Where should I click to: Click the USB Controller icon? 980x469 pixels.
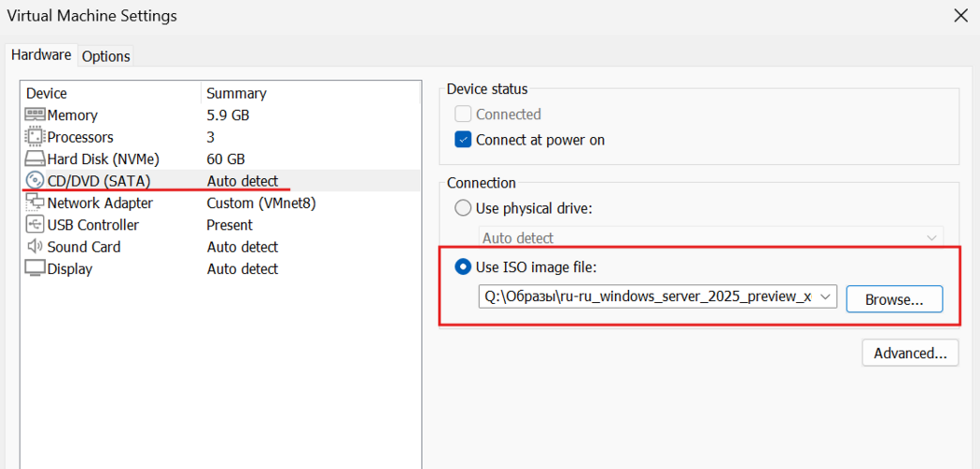(35, 225)
